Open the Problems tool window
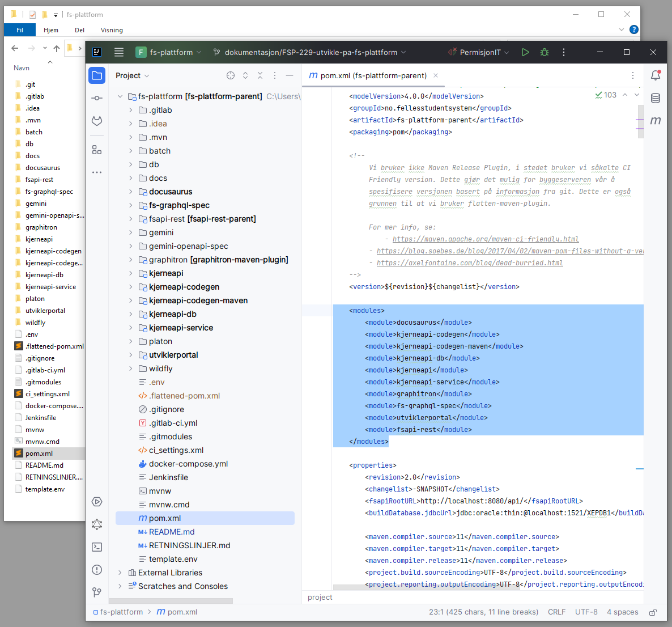The height and width of the screenshot is (627, 672). [x=97, y=570]
